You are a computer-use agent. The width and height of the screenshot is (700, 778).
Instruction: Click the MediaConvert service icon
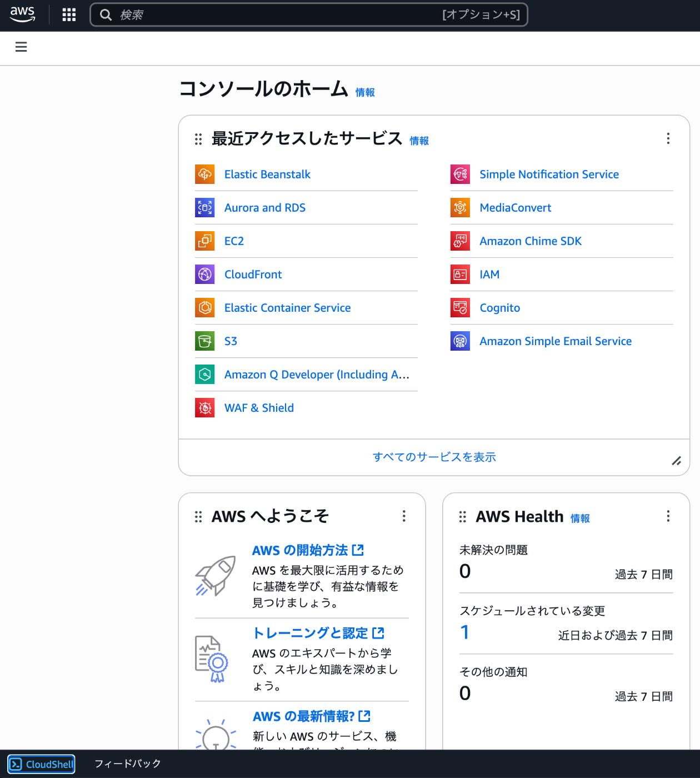pyautogui.click(x=460, y=208)
